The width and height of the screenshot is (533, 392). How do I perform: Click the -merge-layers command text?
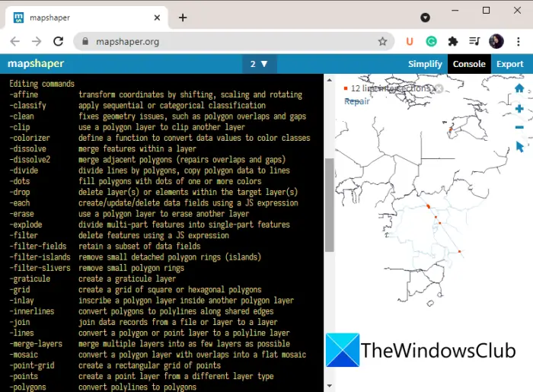click(x=36, y=344)
